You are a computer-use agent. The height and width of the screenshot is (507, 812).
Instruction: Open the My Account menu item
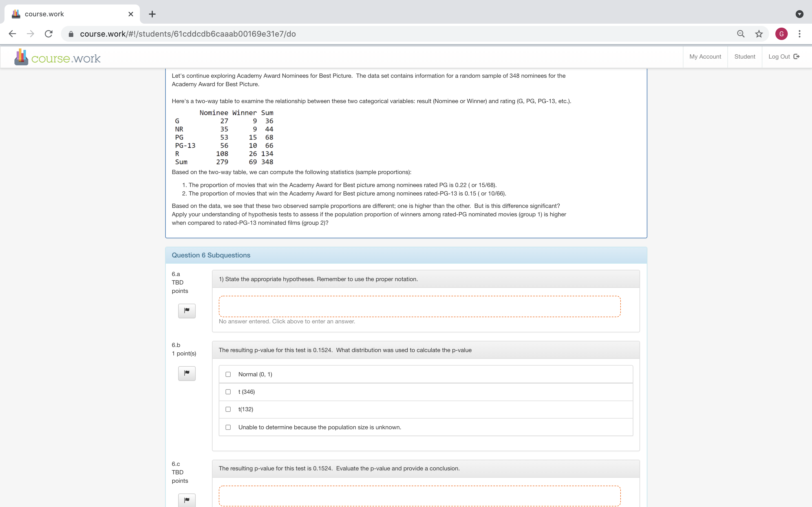705,57
